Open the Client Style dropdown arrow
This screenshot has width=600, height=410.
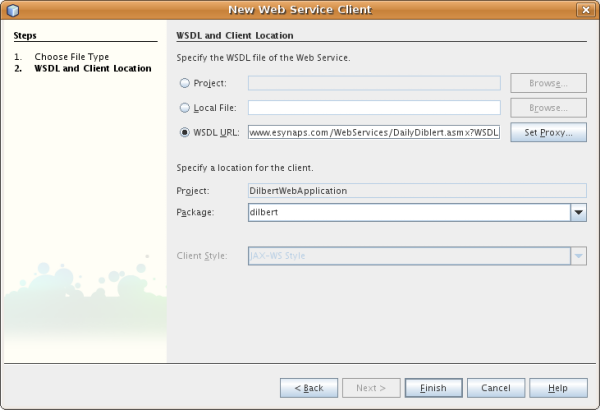coord(578,256)
